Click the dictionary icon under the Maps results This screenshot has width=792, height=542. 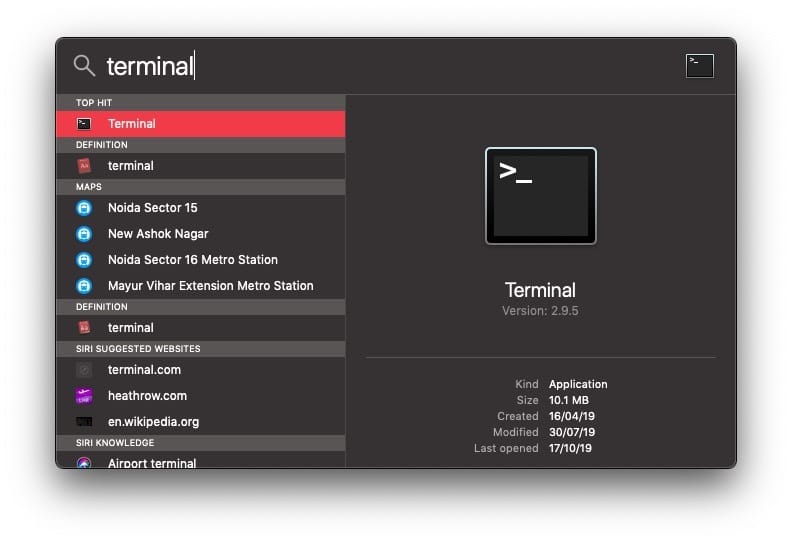coord(85,328)
